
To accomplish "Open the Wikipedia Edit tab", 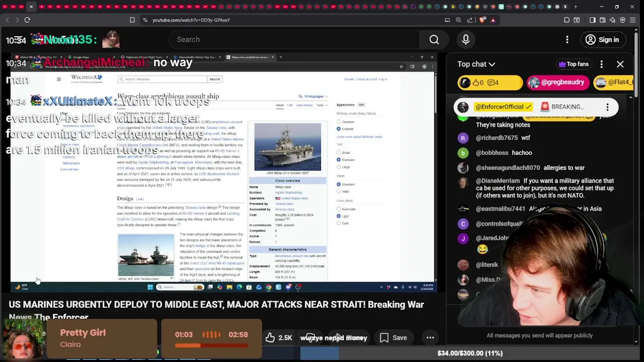I will click(290, 105).
